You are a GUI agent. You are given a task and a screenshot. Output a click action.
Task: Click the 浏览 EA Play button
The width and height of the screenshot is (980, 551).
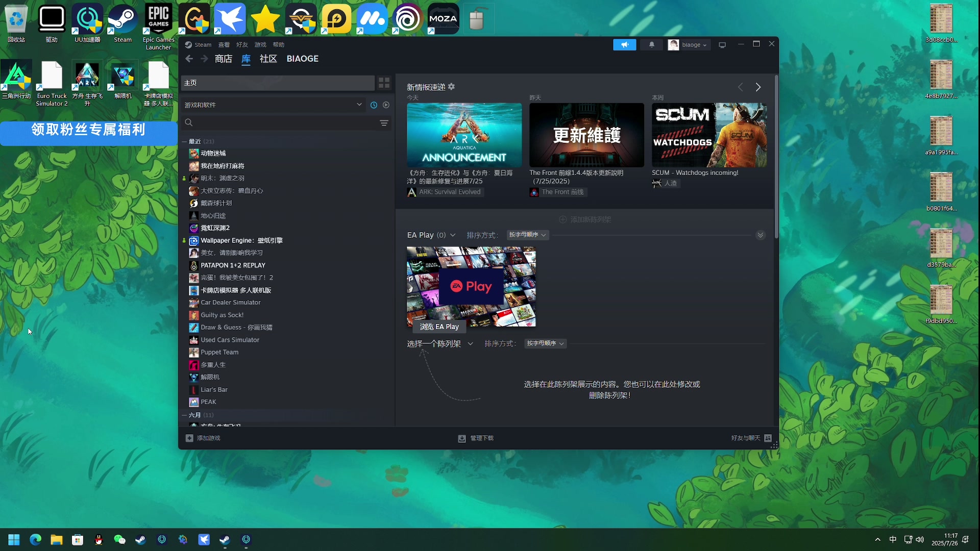[439, 327]
